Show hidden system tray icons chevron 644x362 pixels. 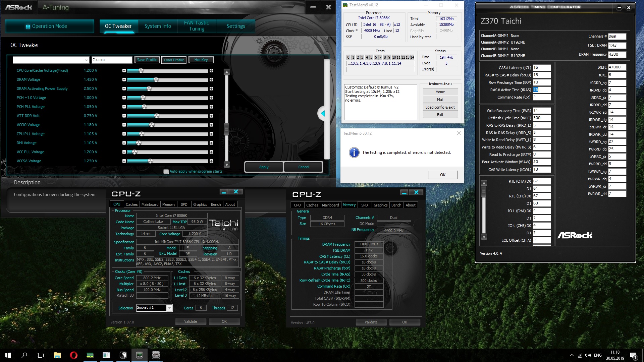tap(572, 355)
